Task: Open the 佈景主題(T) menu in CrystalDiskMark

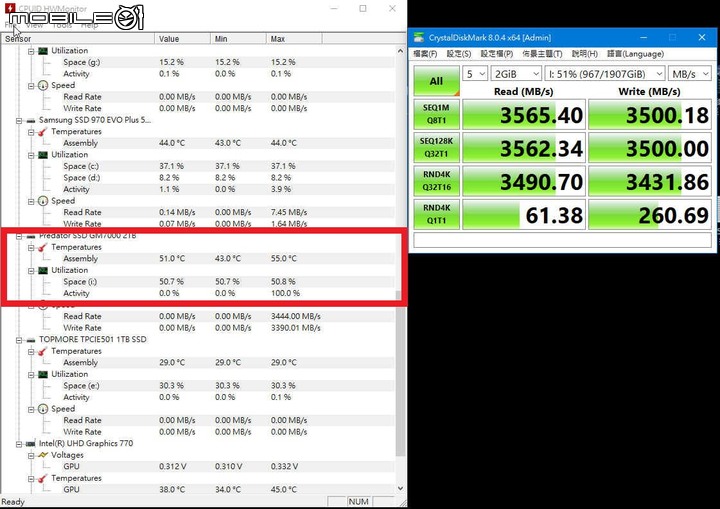Action: coord(542,54)
